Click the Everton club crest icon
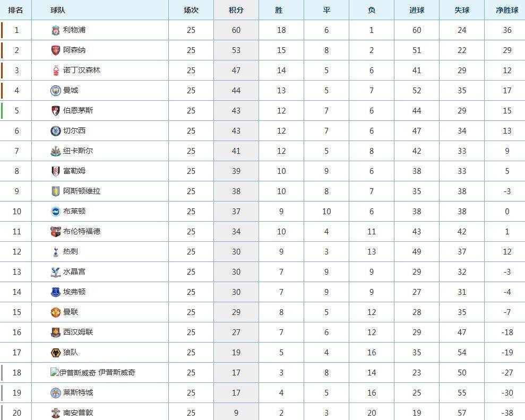Viewport: 525px width, 420px height. click(x=56, y=292)
